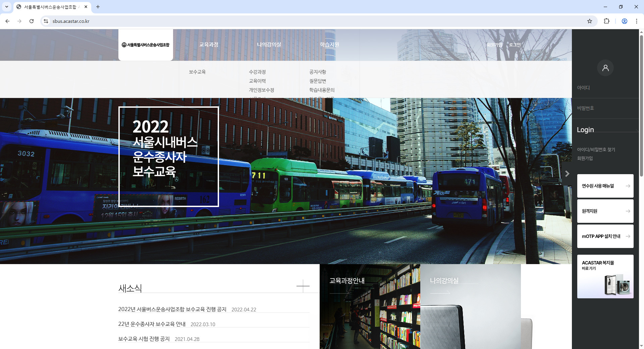Click 아이디/비밀번호 찾기 link
Viewport: 644px width, 349px height.
[x=596, y=150]
